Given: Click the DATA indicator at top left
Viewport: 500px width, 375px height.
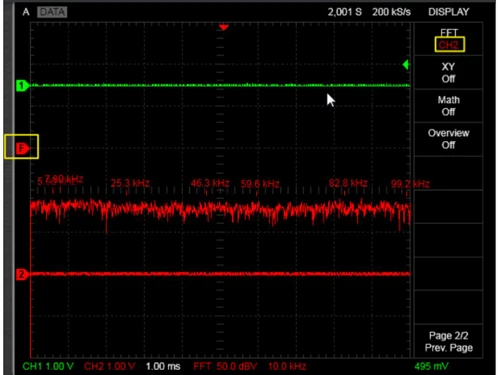Looking at the screenshot, I should click(x=52, y=12).
